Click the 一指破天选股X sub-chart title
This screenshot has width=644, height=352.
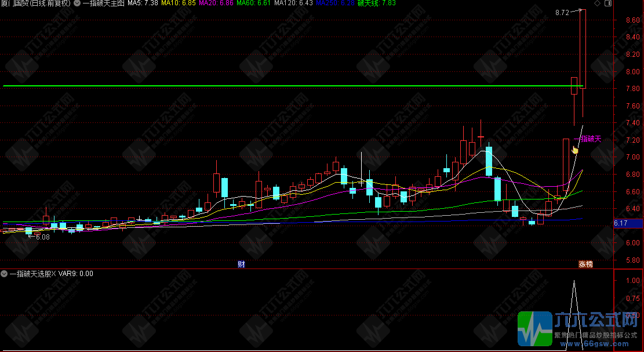point(32,274)
